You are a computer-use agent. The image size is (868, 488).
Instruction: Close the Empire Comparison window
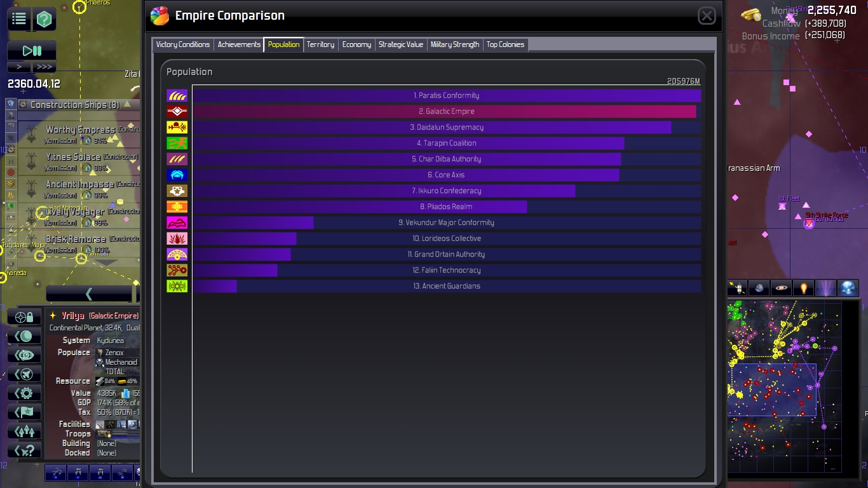pos(707,16)
